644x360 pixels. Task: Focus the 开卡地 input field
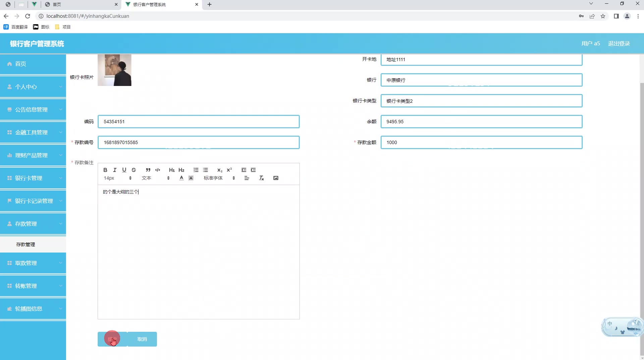(481, 59)
